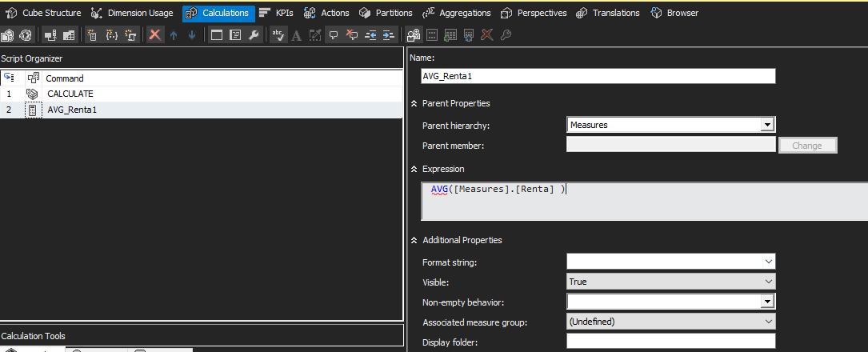The image size is (868, 352).
Task: Open the Dimension Usage tab
Action: point(132,13)
